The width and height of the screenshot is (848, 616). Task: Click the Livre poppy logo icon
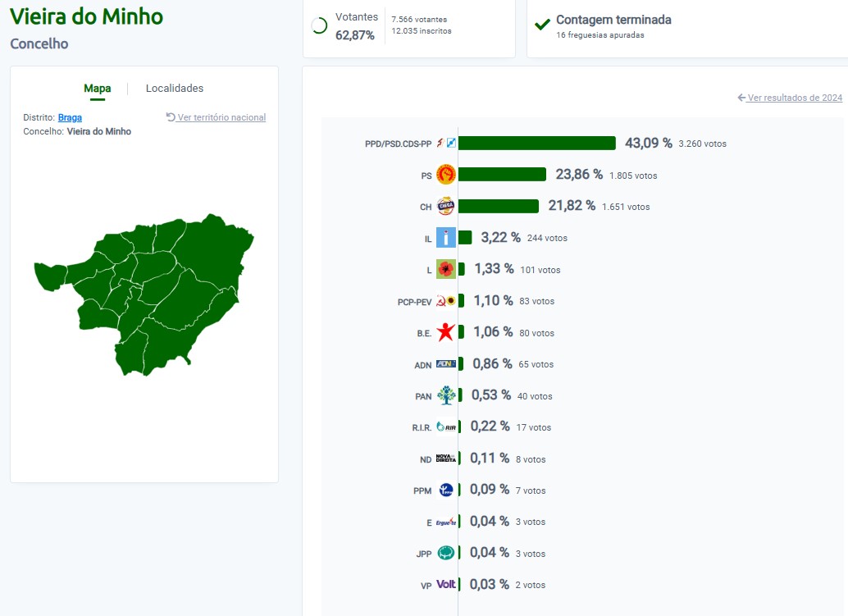pyautogui.click(x=445, y=269)
